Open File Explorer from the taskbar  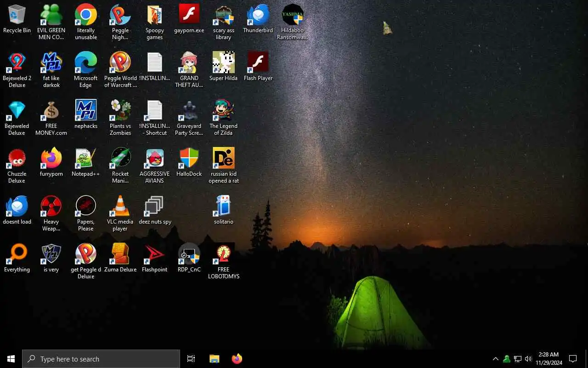pyautogui.click(x=215, y=359)
